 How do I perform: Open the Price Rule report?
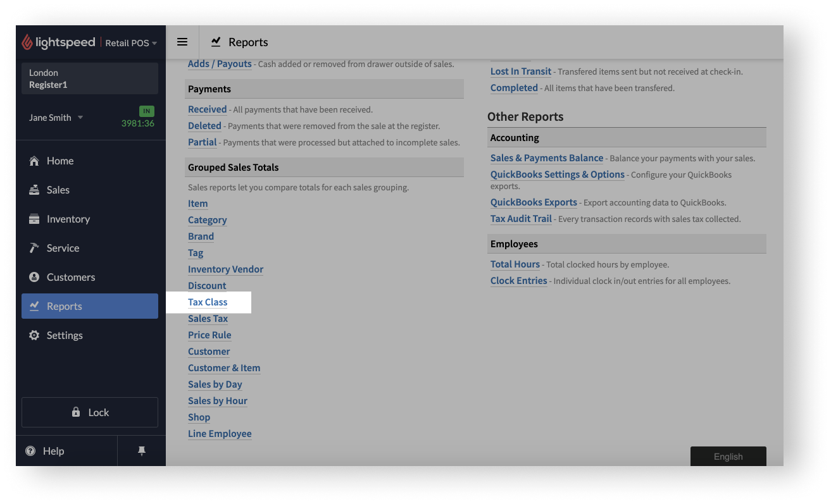209,335
